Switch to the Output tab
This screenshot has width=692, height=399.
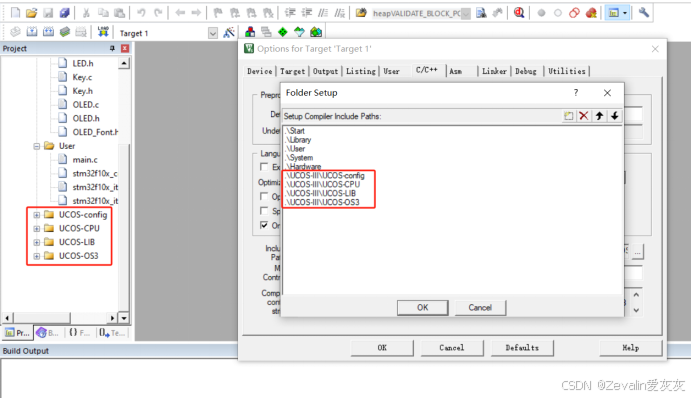[x=325, y=71]
